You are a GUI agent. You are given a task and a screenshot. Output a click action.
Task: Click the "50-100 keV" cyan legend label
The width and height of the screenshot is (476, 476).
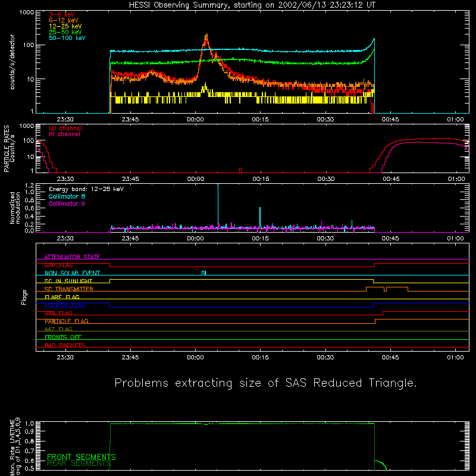point(67,38)
